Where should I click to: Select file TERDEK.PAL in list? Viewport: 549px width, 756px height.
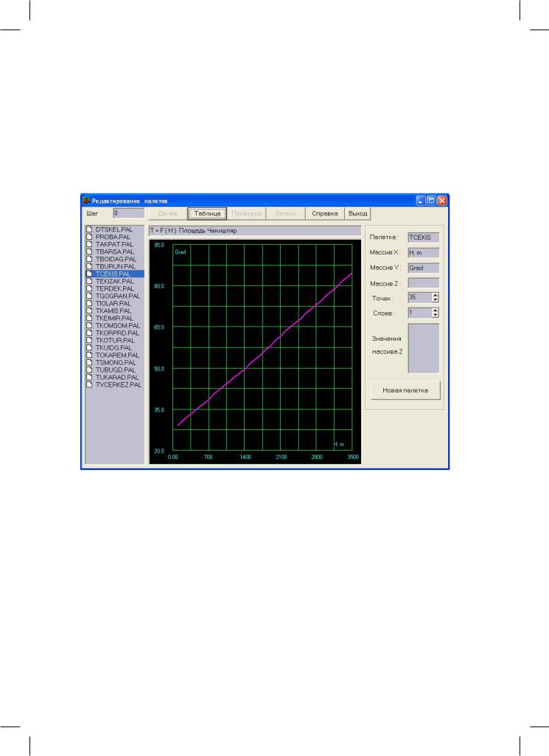point(115,288)
